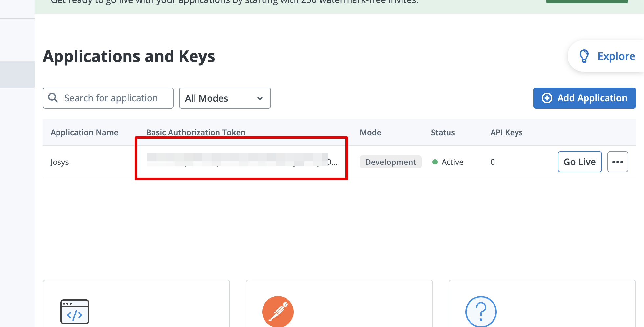Screen dimensions: 644x327
Task: Click the Application Name column header
Action: [84, 132]
